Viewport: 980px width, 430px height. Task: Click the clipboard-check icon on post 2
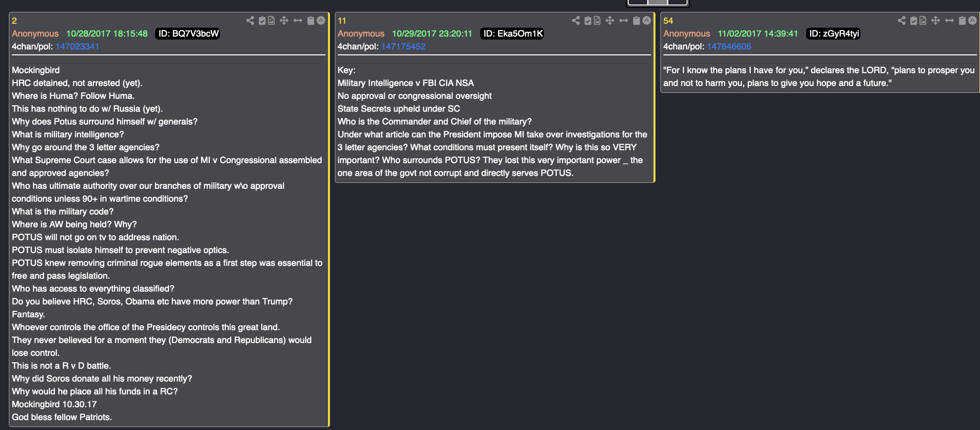coord(262,20)
